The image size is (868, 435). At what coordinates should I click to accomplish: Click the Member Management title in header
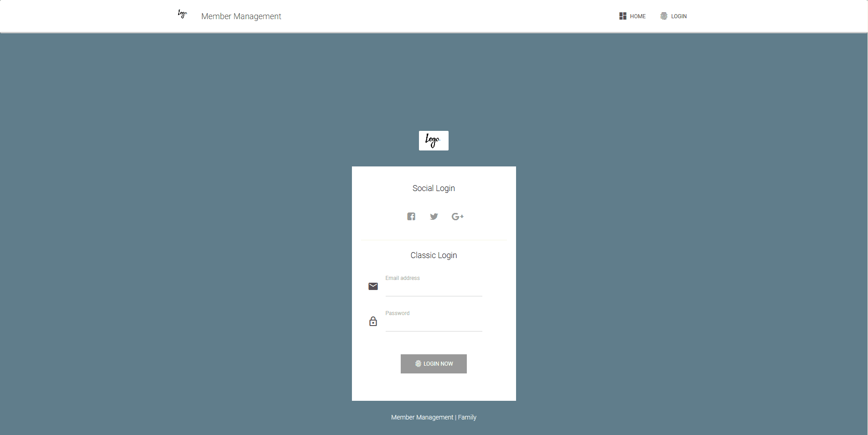pos(241,16)
